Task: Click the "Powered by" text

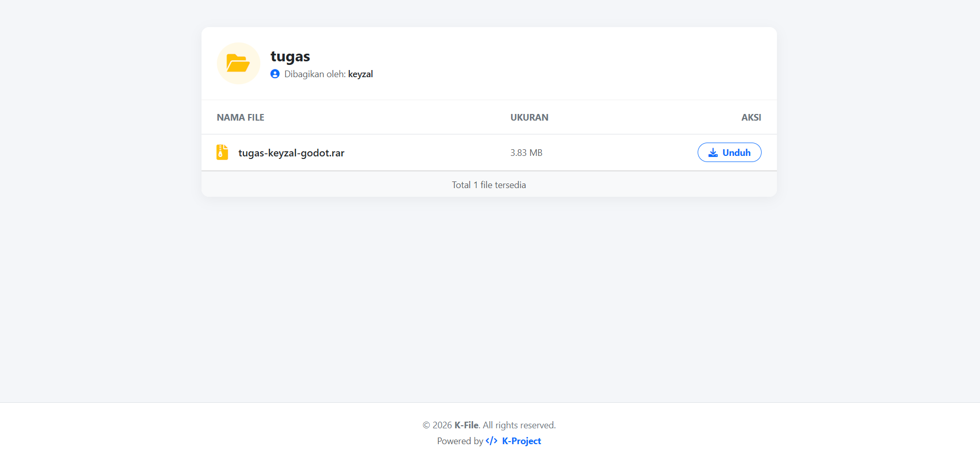Action: tap(460, 441)
